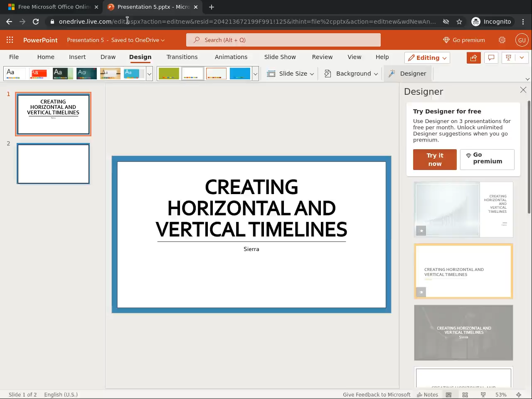Bookmark this page with star icon

[459, 22]
